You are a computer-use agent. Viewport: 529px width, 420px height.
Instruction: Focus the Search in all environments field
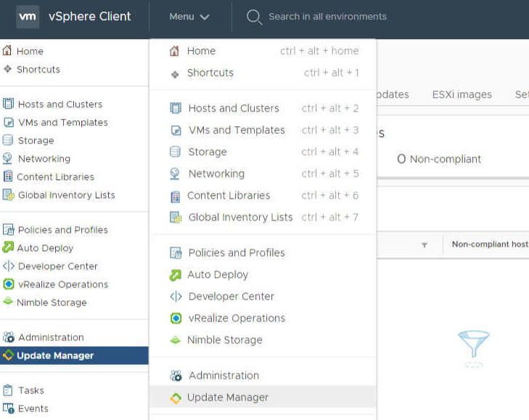coord(327,17)
